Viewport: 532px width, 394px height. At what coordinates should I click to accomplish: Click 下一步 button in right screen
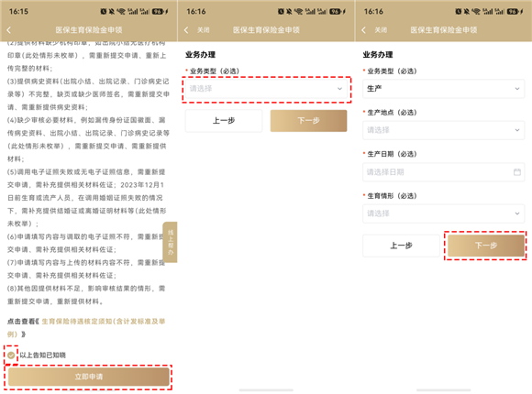point(486,246)
